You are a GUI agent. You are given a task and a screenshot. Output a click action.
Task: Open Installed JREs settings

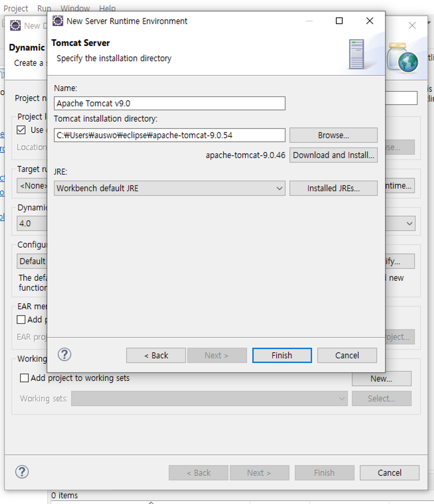coord(333,188)
